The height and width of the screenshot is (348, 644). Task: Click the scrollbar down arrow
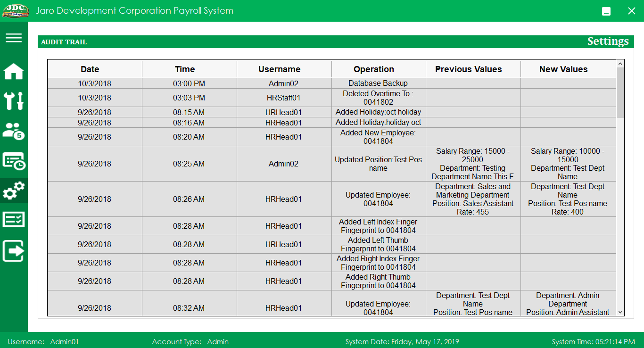620,312
